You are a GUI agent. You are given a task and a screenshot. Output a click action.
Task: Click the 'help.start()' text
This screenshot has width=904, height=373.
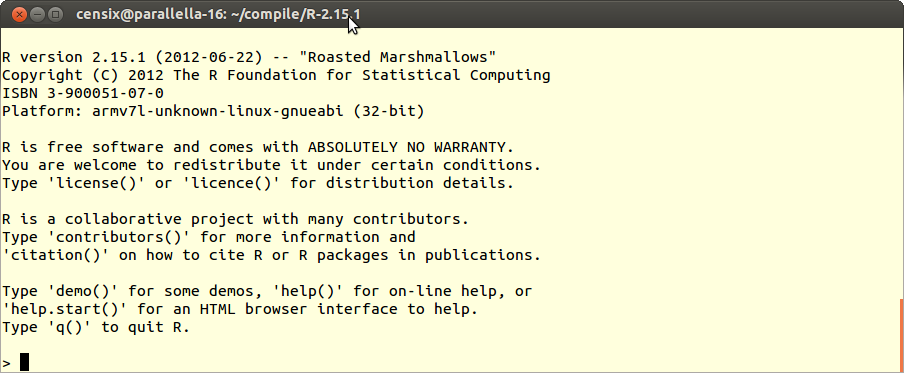pos(65,309)
